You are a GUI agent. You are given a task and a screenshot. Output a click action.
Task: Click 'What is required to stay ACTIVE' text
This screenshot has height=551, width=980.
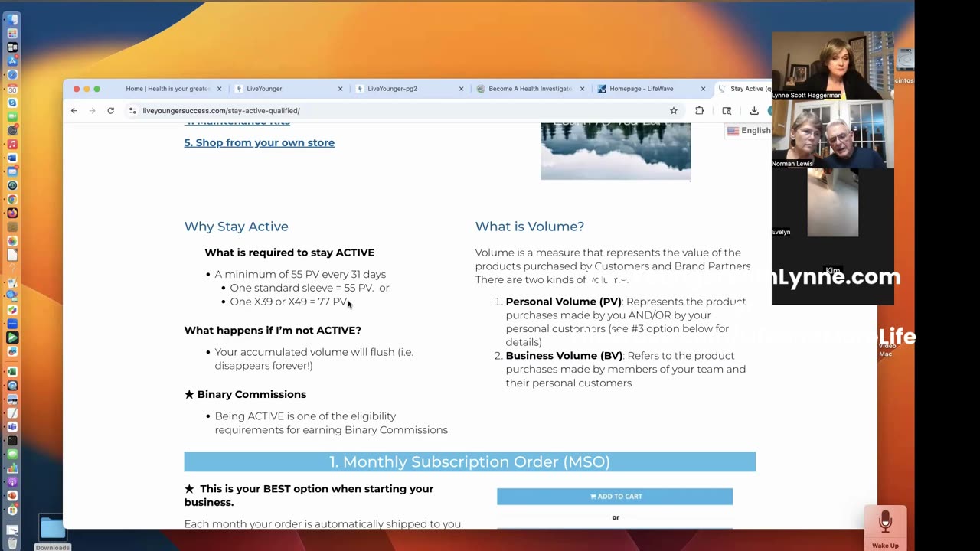pyautogui.click(x=289, y=253)
